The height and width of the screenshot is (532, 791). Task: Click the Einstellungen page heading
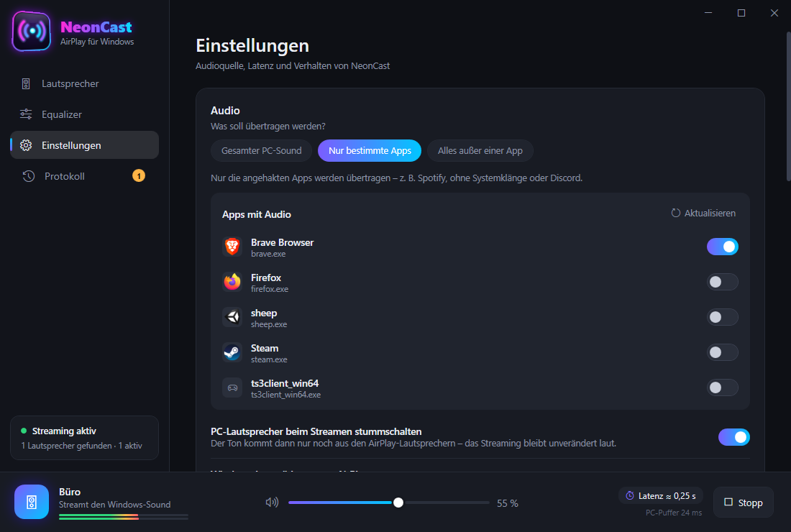tap(252, 46)
